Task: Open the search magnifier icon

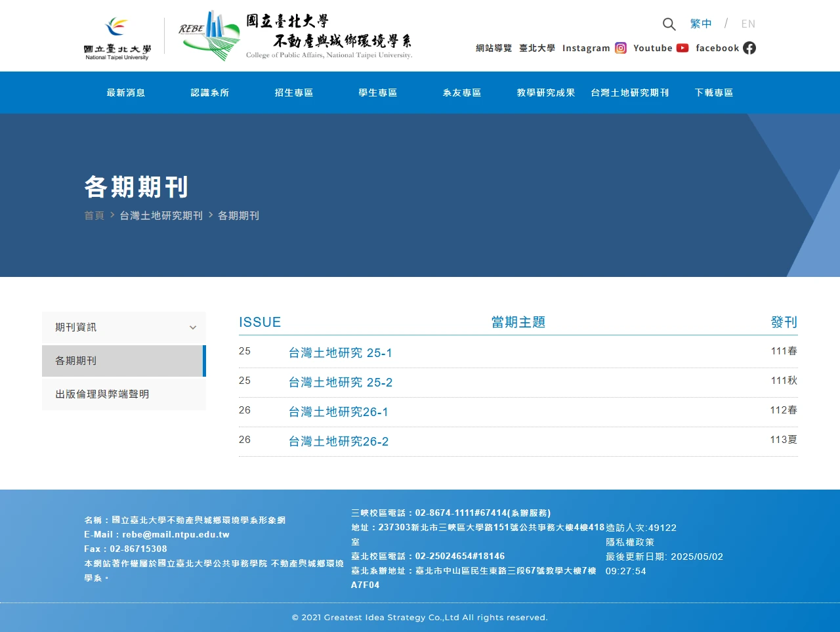Action: [669, 24]
